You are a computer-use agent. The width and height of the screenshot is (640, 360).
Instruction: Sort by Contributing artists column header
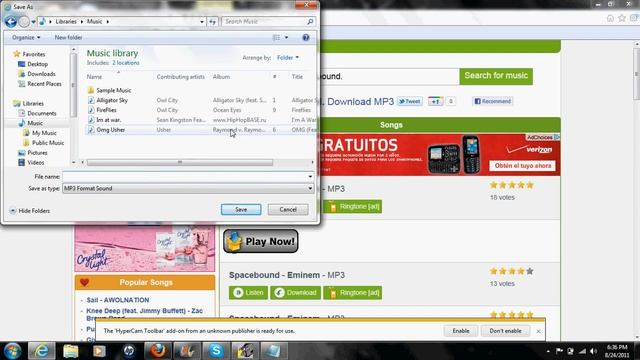(x=181, y=77)
